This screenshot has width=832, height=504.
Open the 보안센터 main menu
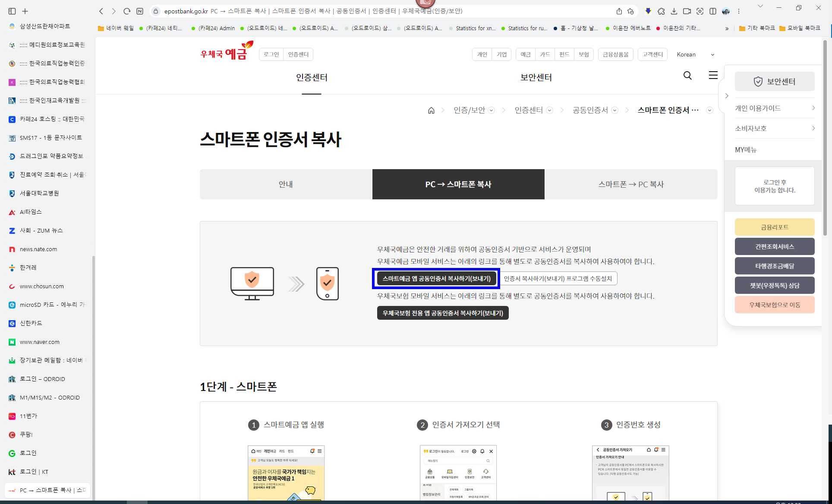click(536, 78)
